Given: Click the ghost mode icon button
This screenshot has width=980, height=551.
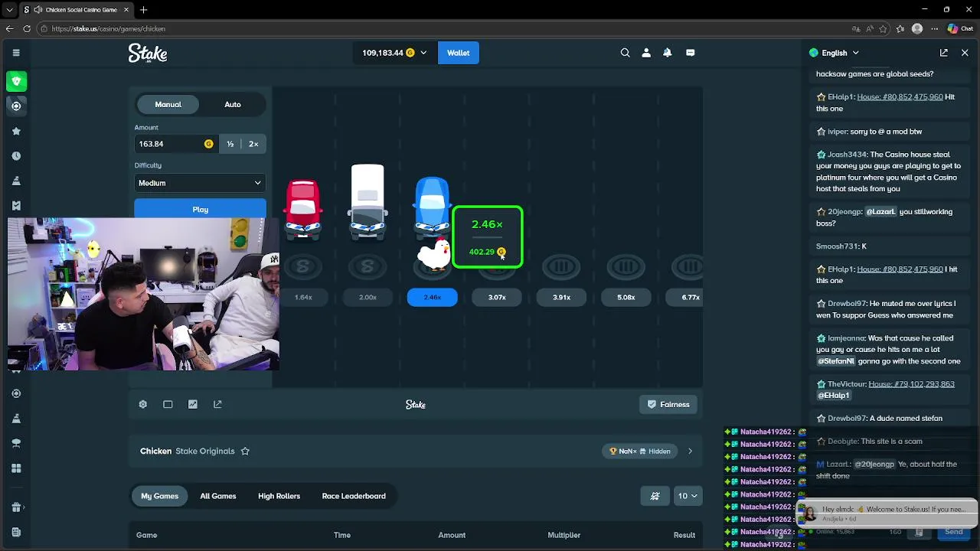Looking at the screenshot, I should (655, 496).
